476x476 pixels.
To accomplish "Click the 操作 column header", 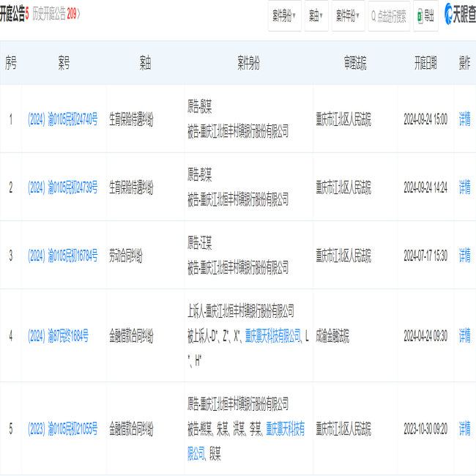I will (x=464, y=63).
